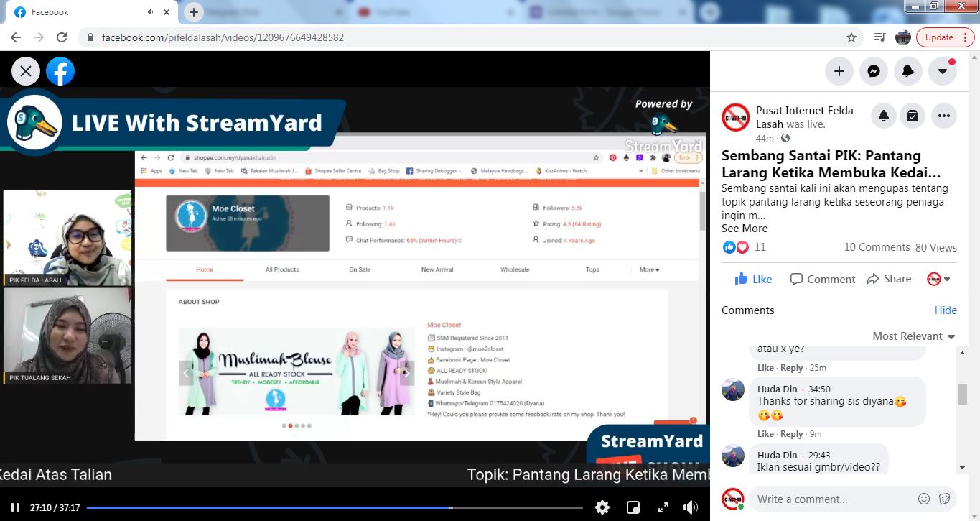
Task: Click the Chrome Update button
Action: [x=939, y=37]
